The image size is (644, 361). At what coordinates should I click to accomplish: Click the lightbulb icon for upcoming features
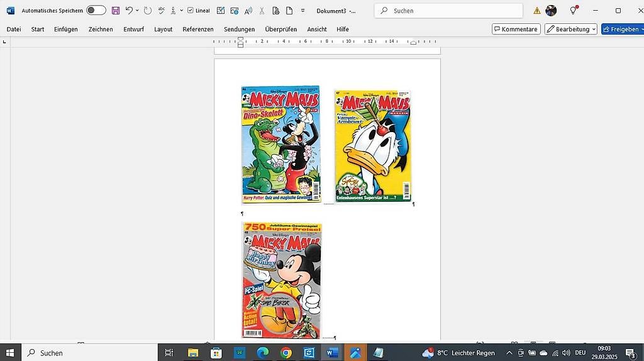[x=574, y=10]
